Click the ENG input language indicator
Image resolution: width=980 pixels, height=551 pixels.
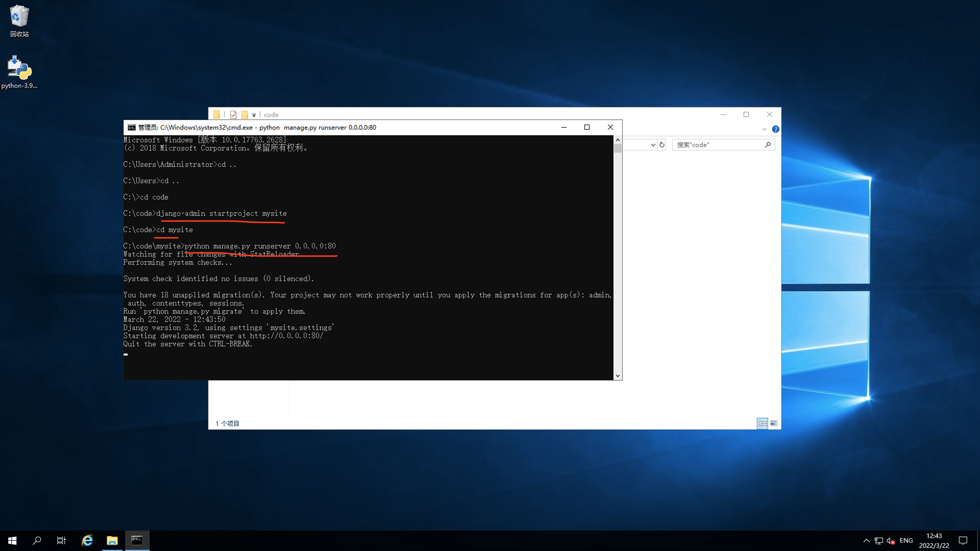tap(906, 541)
